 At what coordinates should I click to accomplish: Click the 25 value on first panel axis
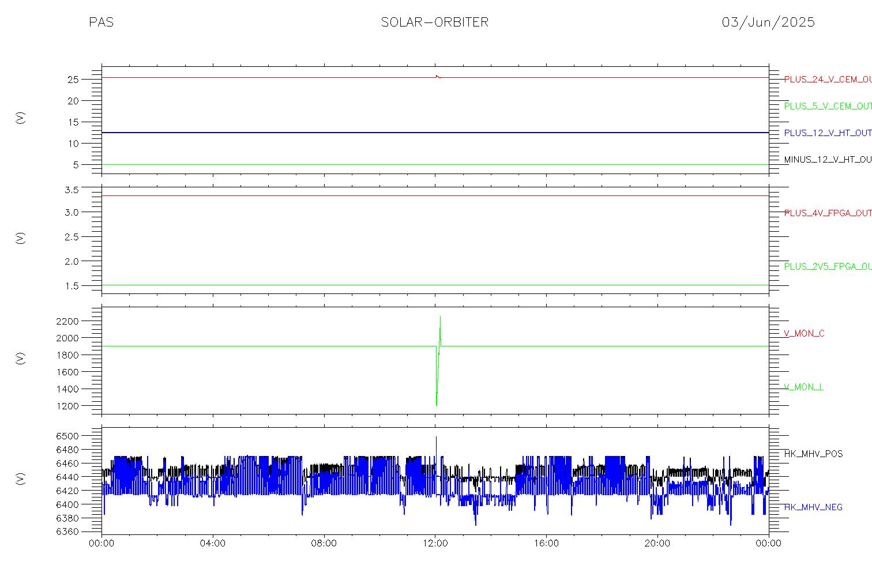click(73, 80)
